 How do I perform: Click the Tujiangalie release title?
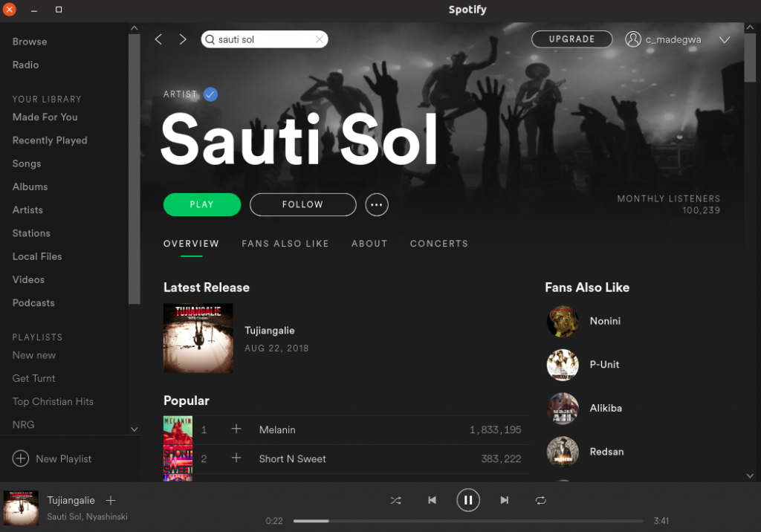(x=269, y=331)
